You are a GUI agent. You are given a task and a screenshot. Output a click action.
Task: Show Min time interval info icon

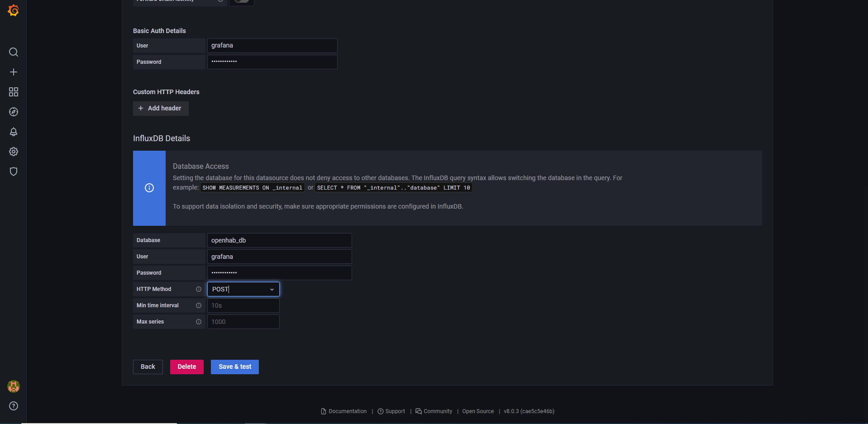tap(198, 305)
